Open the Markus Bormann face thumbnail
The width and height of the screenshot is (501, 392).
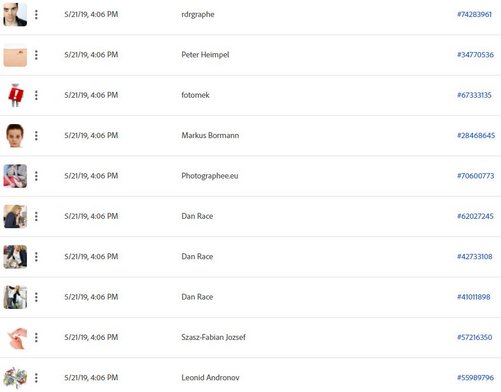tap(15, 135)
